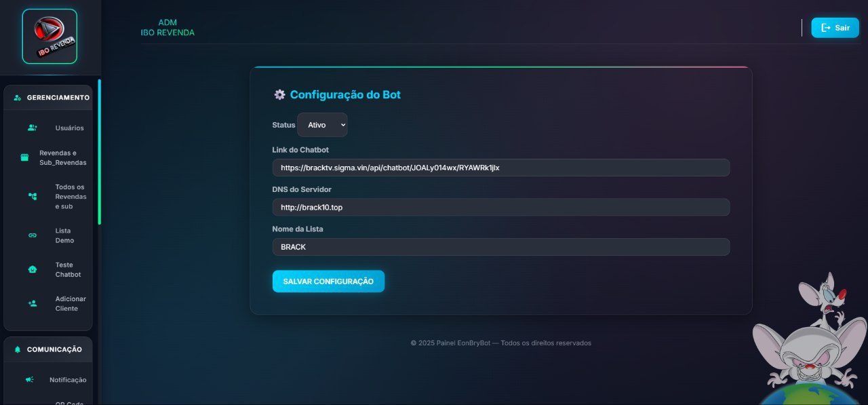Focus the Link do Chatbot input field
868x405 pixels.
point(500,168)
